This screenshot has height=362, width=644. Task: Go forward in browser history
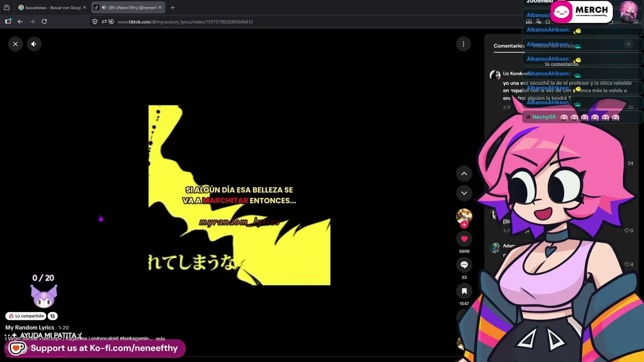point(32,22)
